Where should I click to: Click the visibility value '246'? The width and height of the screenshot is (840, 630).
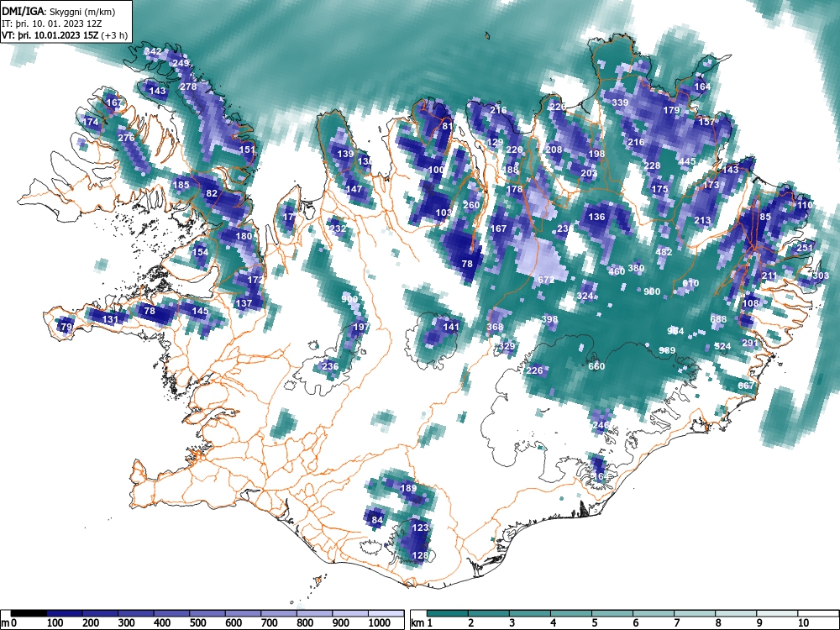coord(601,425)
